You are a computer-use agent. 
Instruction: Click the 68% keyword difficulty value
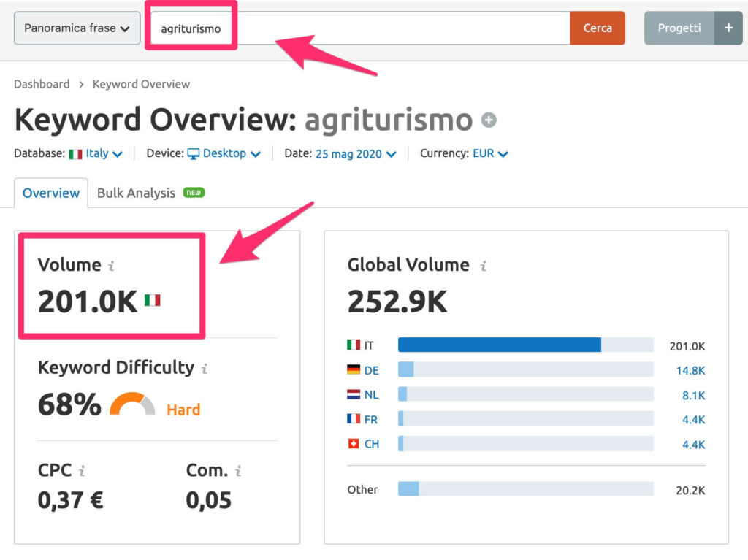(x=69, y=404)
